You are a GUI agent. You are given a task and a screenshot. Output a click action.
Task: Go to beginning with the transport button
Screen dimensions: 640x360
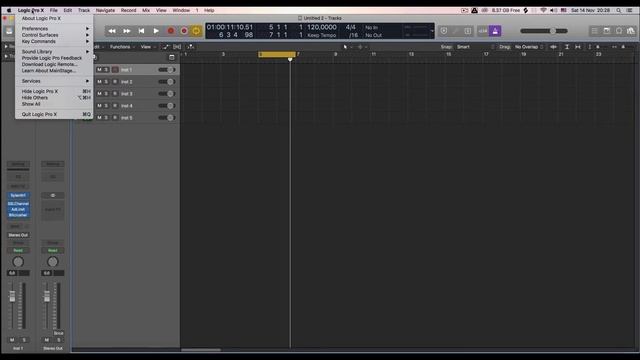click(x=142, y=31)
